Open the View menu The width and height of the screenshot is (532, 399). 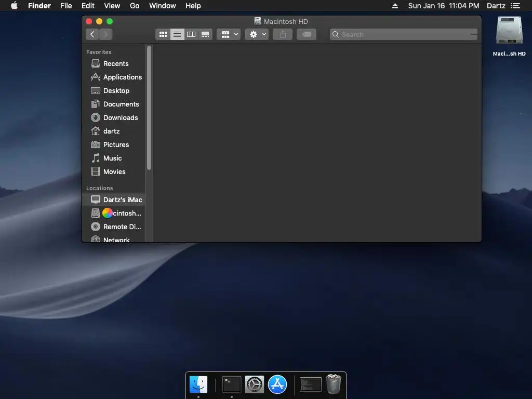coord(112,6)
